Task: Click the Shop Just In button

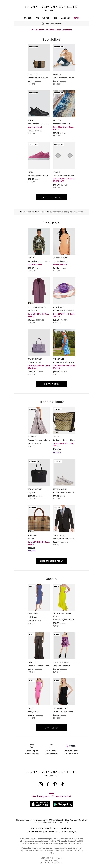Action: (51, 727)
